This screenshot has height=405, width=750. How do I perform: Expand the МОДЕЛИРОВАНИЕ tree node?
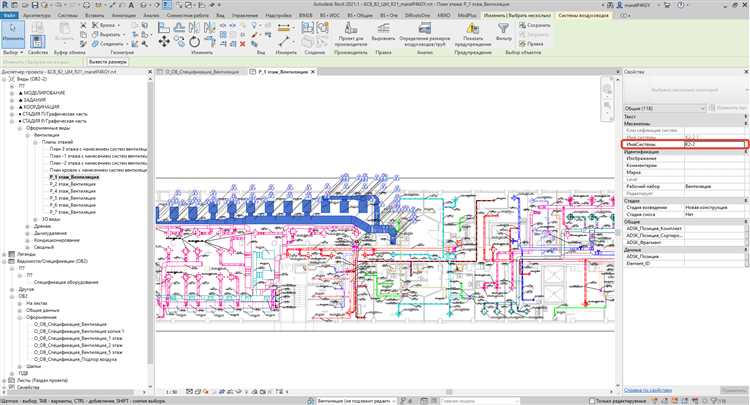click(x=12, y=93)
